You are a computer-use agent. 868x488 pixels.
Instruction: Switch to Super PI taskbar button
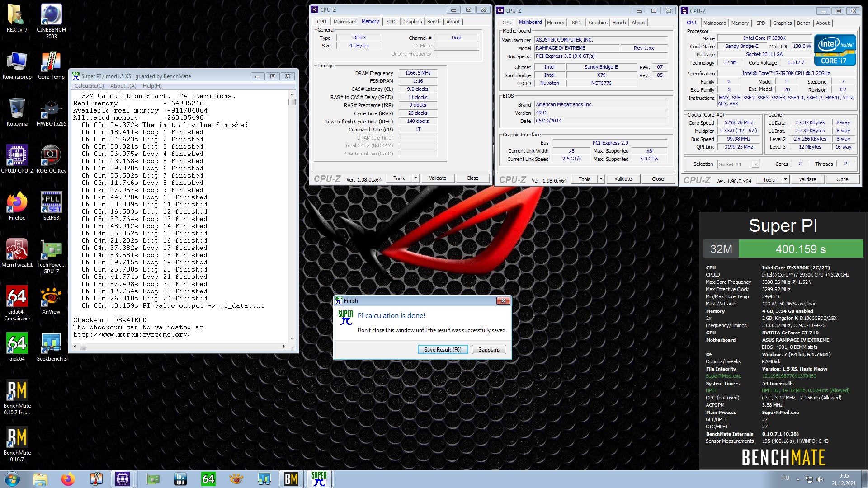pyautogui.click(x=319, y=479)
